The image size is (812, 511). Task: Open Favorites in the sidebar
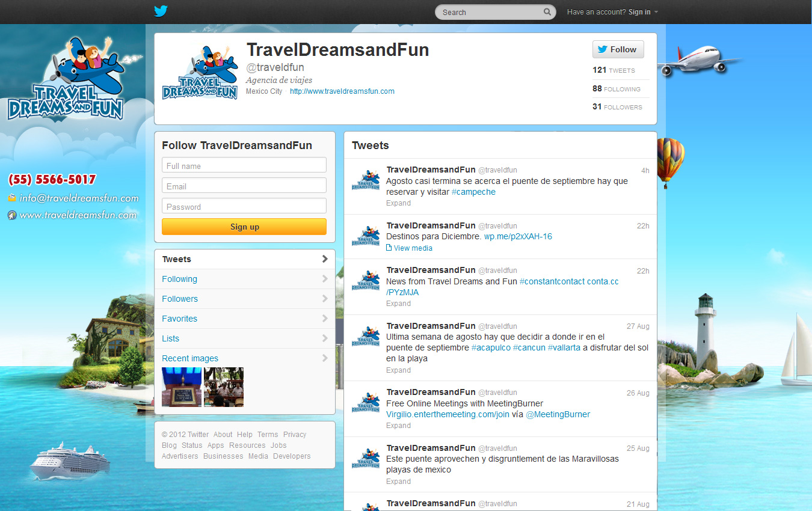click(245, 319)
